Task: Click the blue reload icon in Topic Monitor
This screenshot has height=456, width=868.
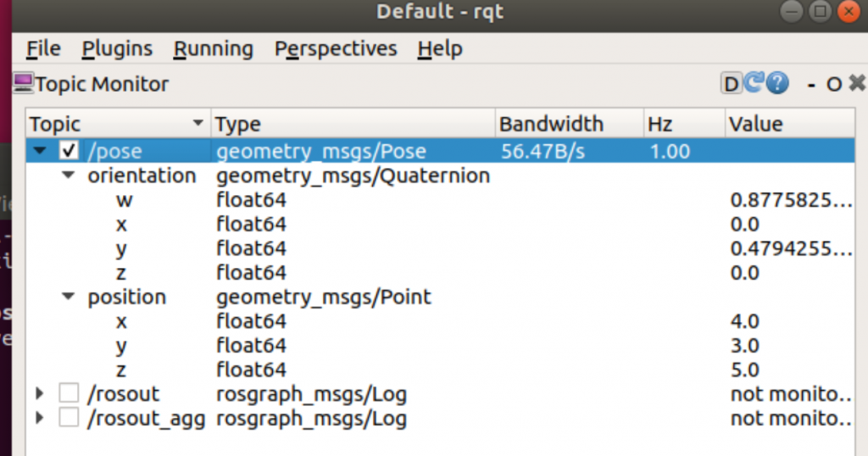Action: pyautogui.click(x=753, y=83)
